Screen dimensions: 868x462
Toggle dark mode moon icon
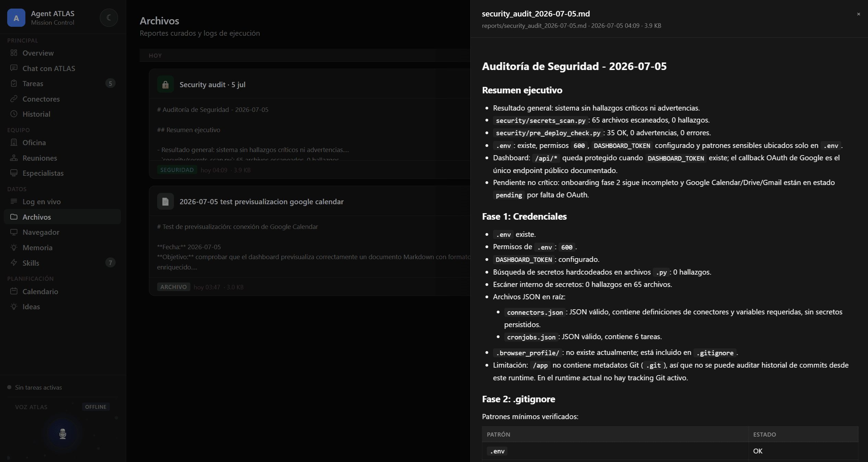[109, 18]
